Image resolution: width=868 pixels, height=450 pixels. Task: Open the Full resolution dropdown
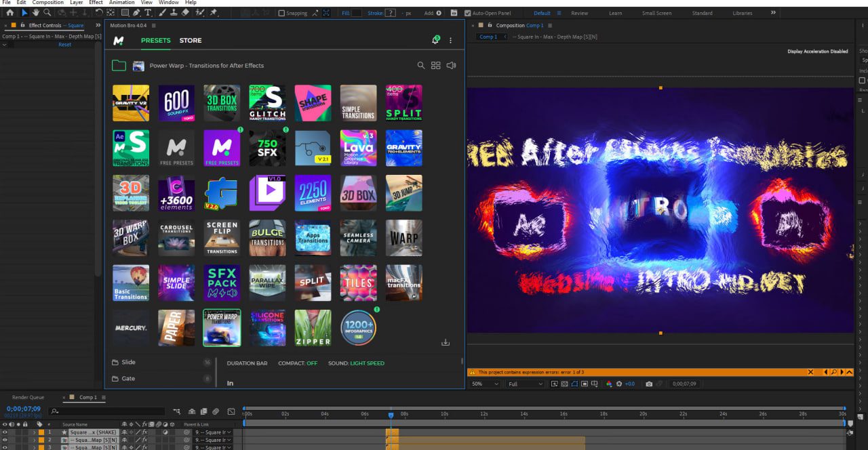526,384
